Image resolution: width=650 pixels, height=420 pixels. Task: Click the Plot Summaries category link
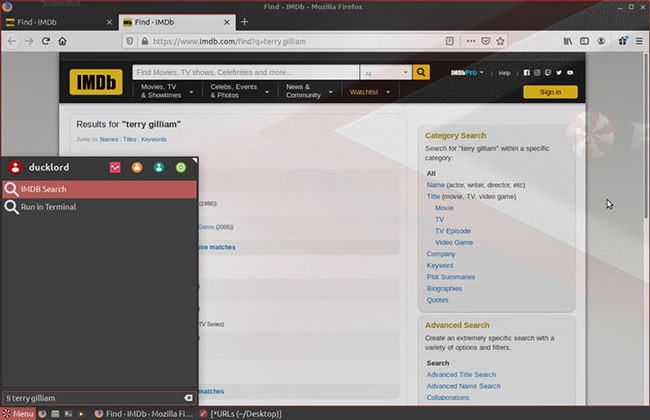(x=451, y=277)
